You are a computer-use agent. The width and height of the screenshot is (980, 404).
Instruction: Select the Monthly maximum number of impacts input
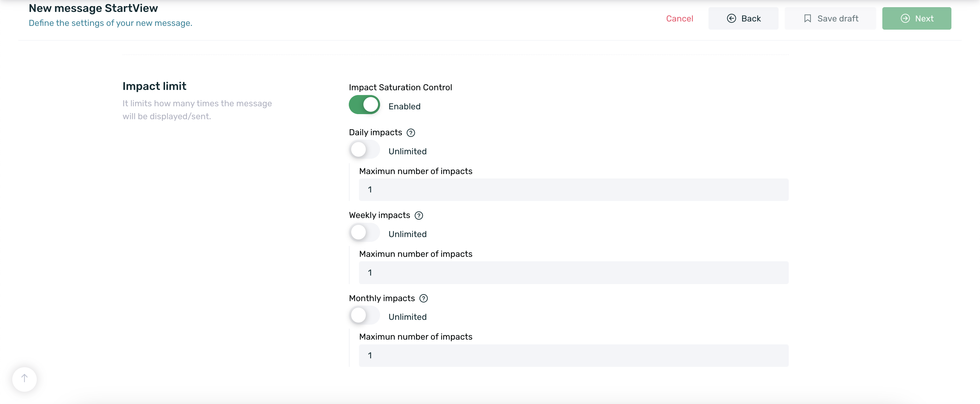[x=573, y=356]
